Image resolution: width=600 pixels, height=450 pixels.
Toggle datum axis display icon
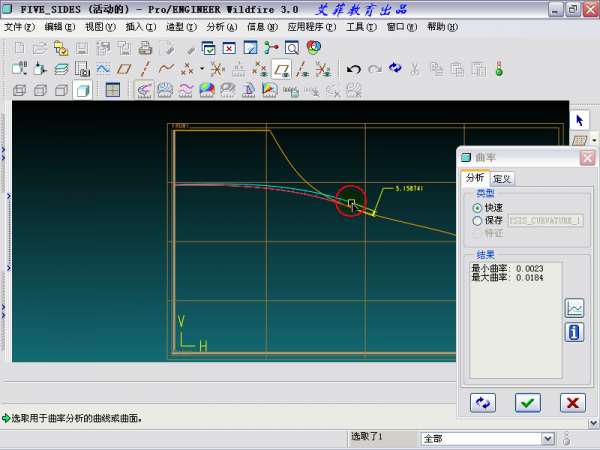[x=302, y=70]
